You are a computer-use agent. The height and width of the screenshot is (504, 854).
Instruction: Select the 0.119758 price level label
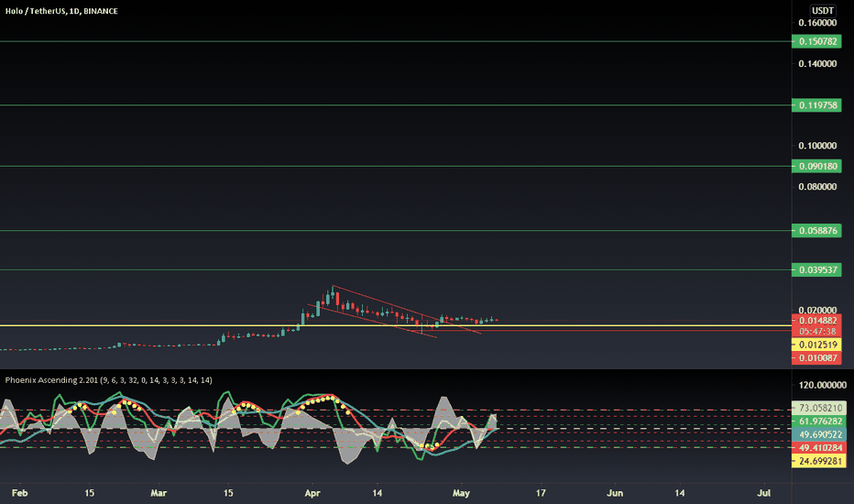click(816, 105)
